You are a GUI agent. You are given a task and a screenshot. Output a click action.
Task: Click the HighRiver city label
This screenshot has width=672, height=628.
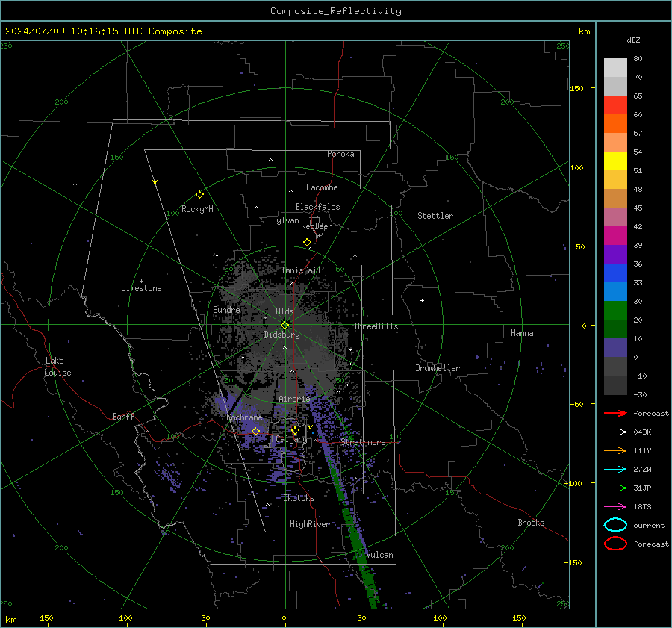point(310,524)
